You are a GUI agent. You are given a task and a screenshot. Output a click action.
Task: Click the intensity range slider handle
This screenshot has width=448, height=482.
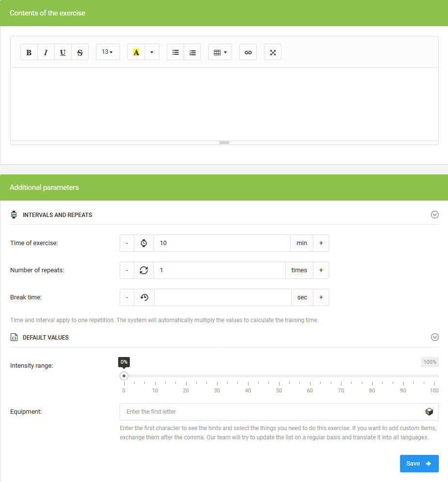coord(124,376)
